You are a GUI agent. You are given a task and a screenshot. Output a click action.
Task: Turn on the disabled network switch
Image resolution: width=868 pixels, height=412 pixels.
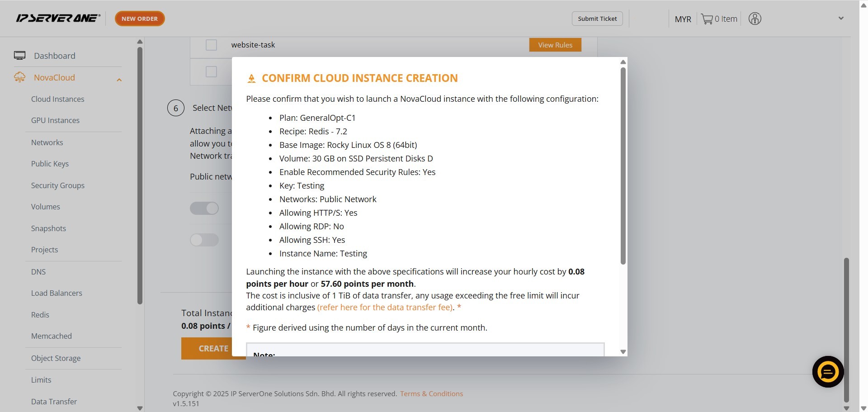[x=204, y=240]
